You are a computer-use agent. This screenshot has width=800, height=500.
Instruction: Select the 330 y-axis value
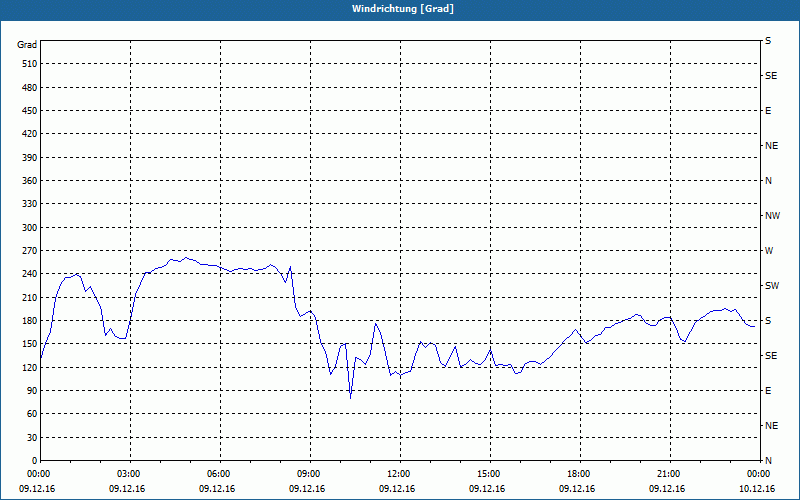[30, 204]
